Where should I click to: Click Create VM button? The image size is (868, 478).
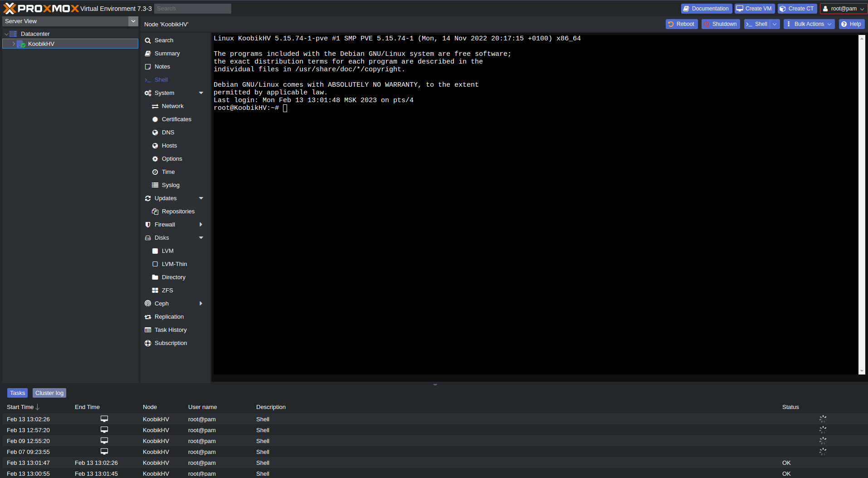[754, 9]
